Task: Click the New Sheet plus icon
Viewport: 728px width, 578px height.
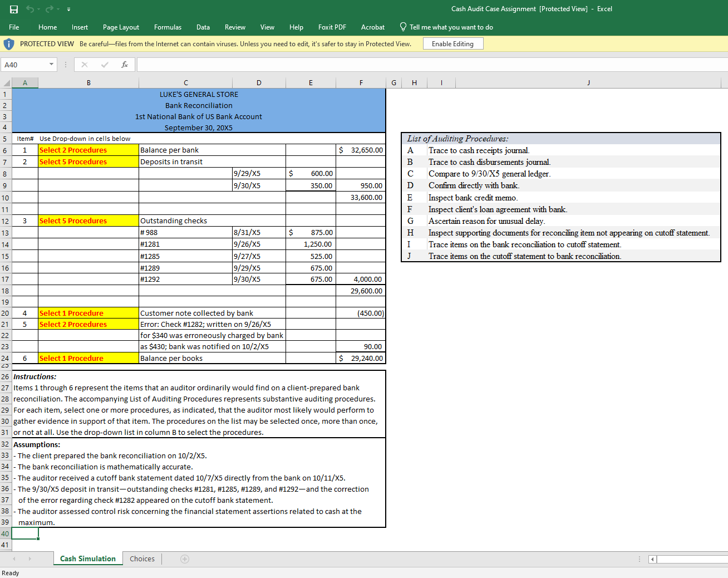Action: pos(185,559)
